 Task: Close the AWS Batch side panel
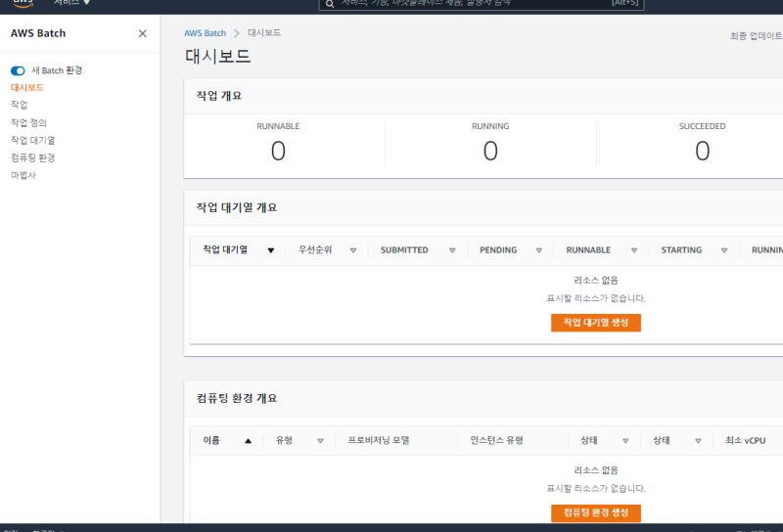tap(142, 33)
